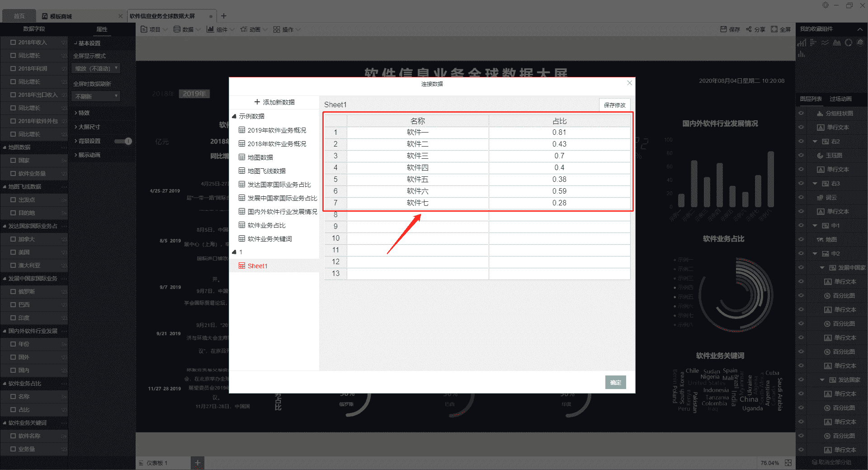Check the 2018年出口收入 field checkbox
Screen dimensions: 868x470
[13, 95]
